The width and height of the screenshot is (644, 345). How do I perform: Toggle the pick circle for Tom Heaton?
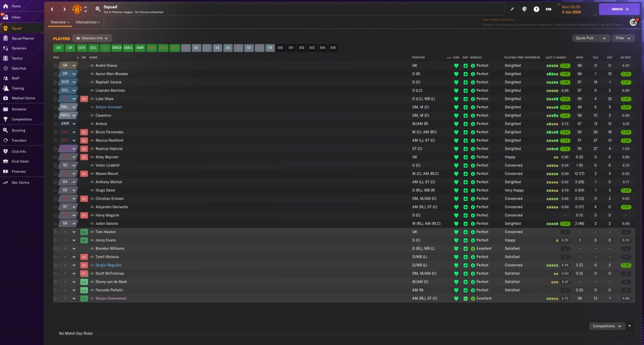tap(55, 232)
